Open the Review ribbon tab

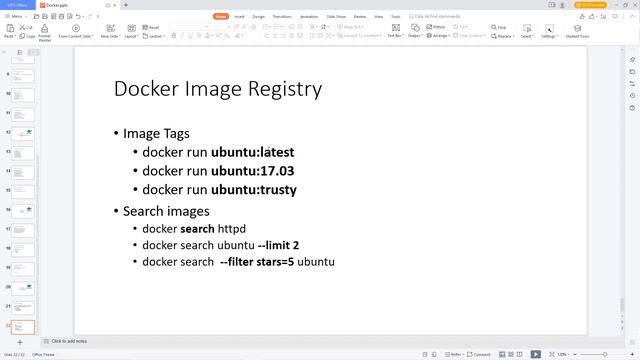pyautogui.click(x=360, y=16)
